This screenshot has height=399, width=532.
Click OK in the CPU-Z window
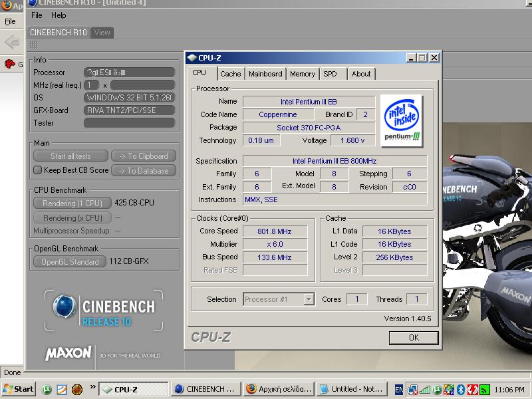pos(414,338)
